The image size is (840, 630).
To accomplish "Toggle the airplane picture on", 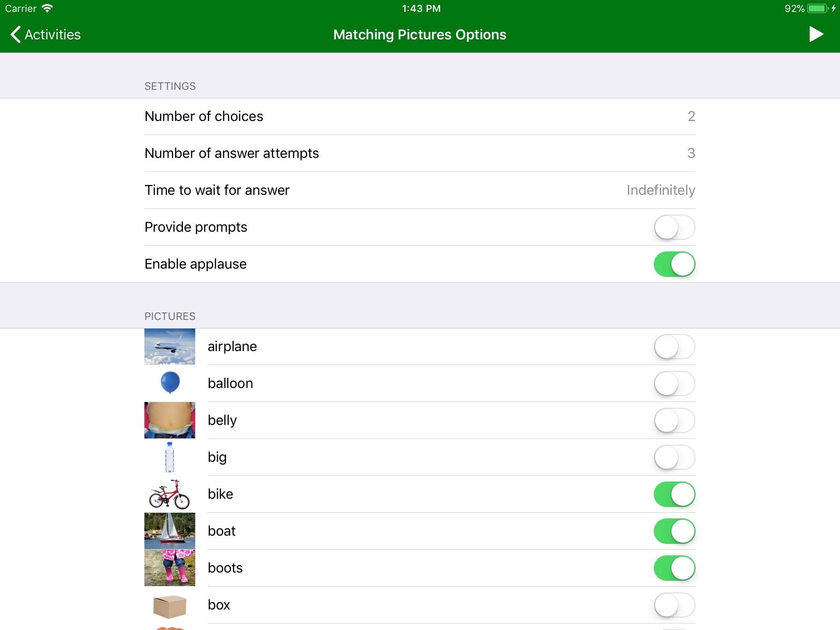I will (x=674, y=346).
